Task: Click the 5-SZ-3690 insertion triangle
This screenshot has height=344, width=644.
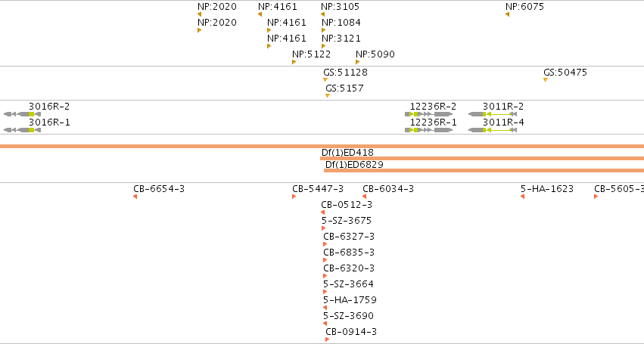Action: click(325, 324)
